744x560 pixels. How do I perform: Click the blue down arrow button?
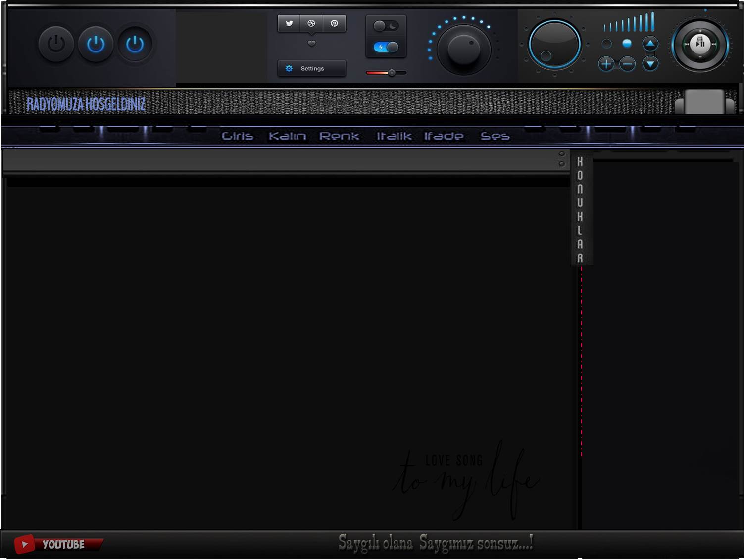point(650,64)
